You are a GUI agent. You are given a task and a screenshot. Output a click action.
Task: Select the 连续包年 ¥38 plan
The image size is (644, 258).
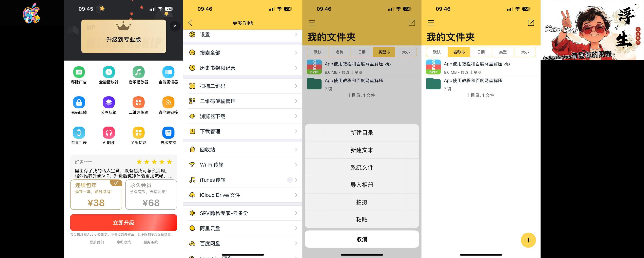pyautogui.click(x=96, y=195)
